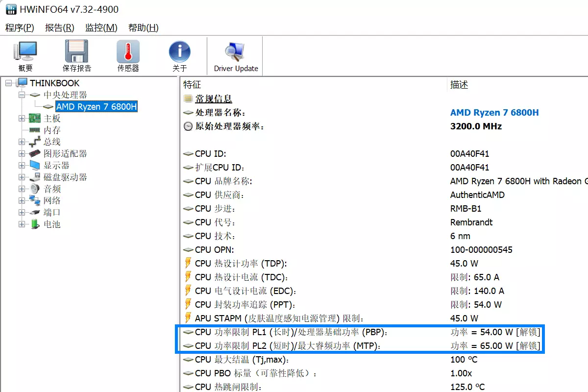Click the 关于 info icon

click(179, 51)
